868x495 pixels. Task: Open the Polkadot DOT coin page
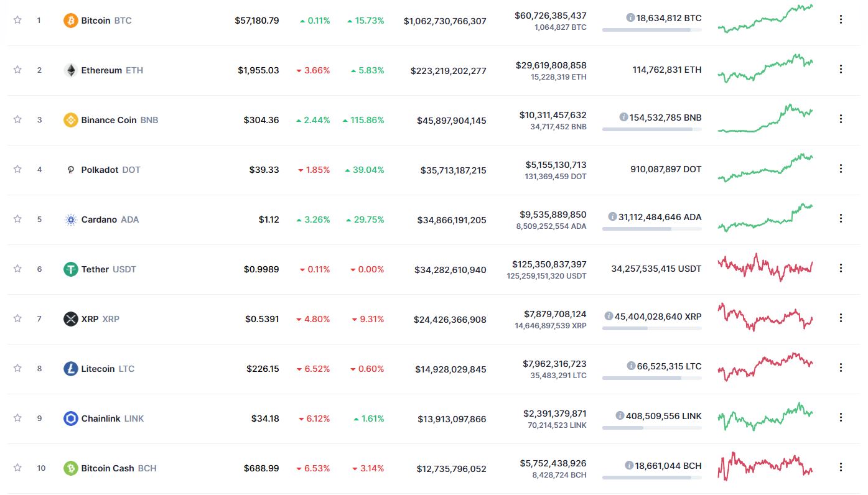pyautogui.click(x=110, y=170)
